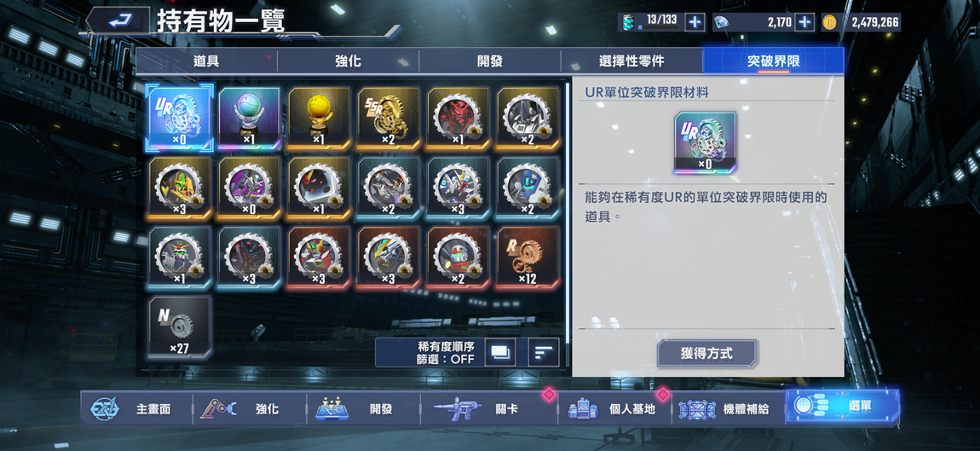The height and width of the screenshot is (451, 980).
Task: Select the N gray gear item ×27
Action: pyautogui.click(x=179, y=327)
